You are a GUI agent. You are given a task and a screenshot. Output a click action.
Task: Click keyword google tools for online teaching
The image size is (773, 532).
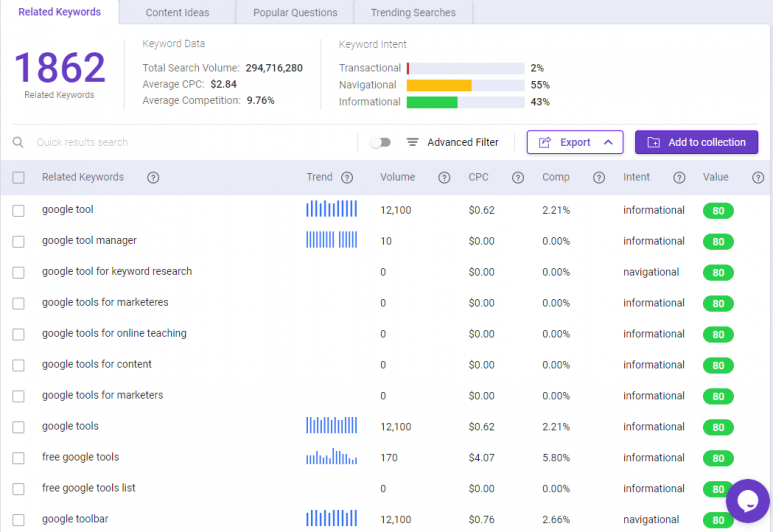tap(114, 333)
